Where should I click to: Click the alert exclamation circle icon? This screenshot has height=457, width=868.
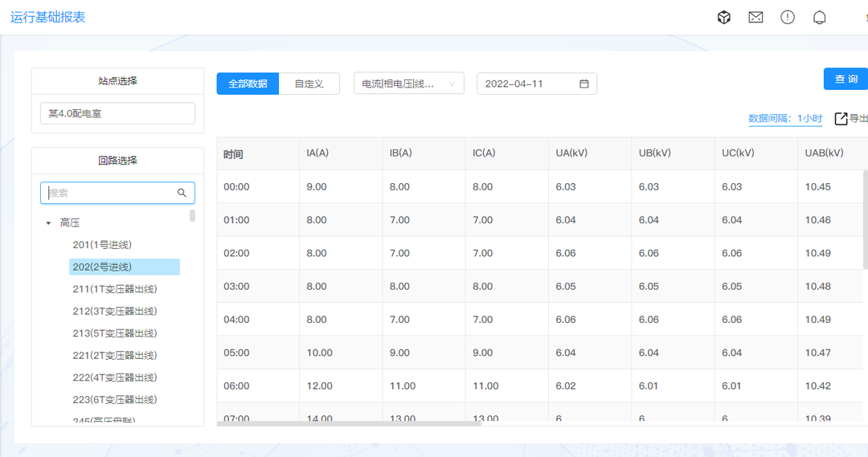click(788, 17)
